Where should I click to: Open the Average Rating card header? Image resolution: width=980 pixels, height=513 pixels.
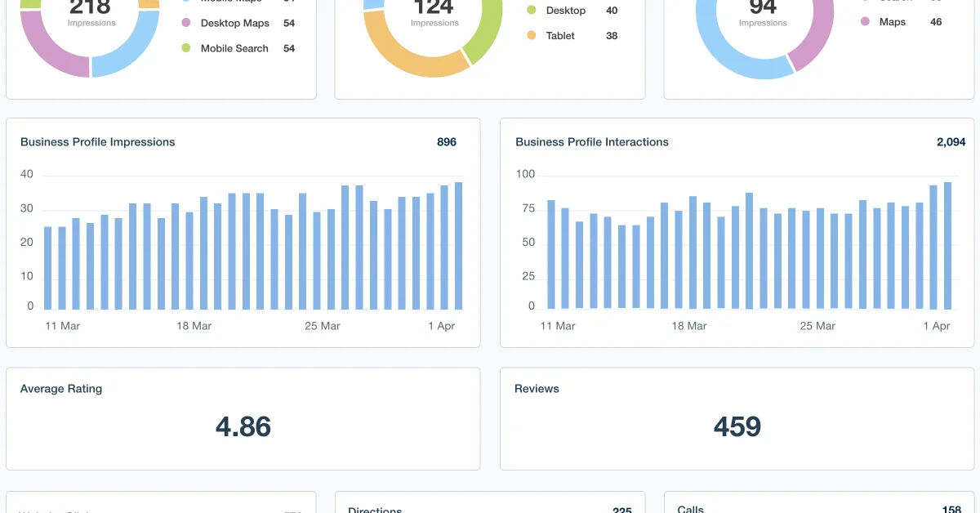pos(61,389)
